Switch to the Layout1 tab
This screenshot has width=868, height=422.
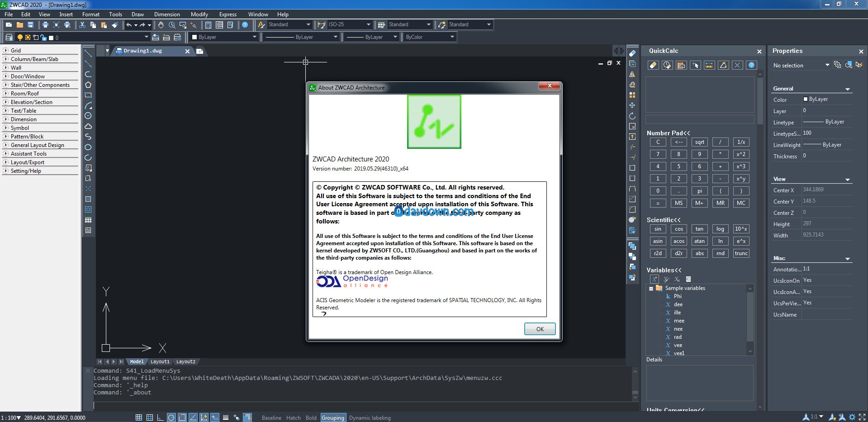tap(160, 361)
